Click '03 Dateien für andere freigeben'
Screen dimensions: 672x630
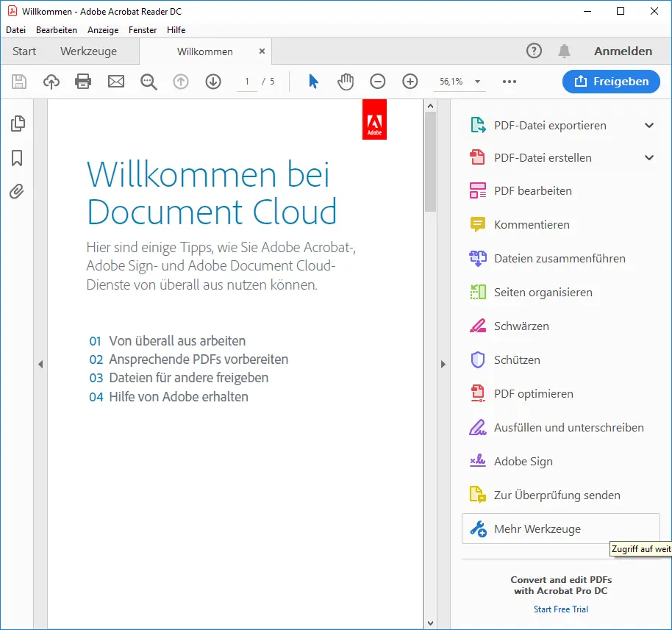[x=179, y=378]
